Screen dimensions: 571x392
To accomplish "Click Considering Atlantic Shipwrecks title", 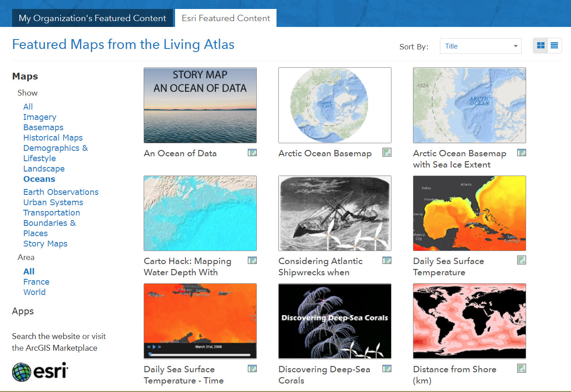I will coord(321,267).
